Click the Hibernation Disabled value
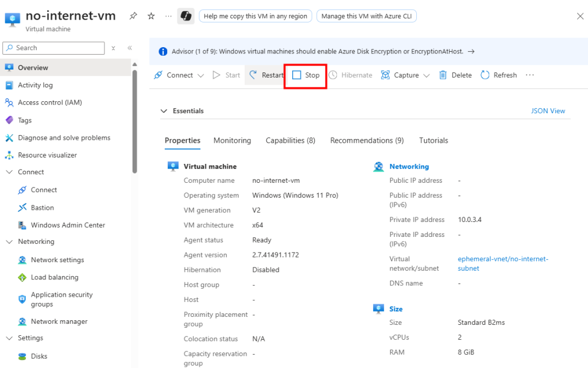 [266, 270]
